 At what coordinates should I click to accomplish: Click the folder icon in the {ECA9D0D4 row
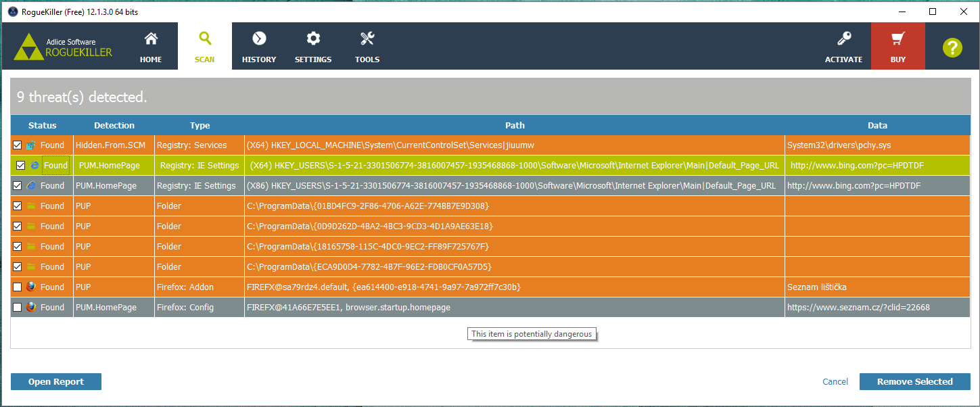click(30, 267)
